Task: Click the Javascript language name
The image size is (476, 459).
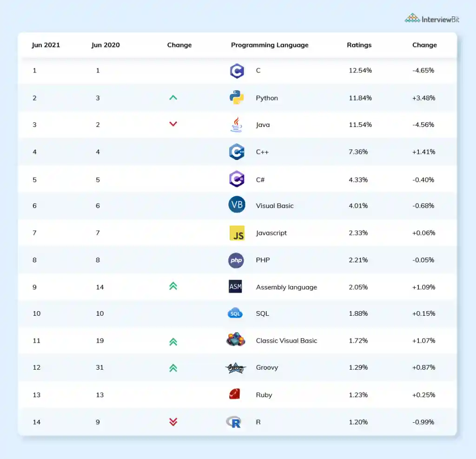Action: coord(271,233)
